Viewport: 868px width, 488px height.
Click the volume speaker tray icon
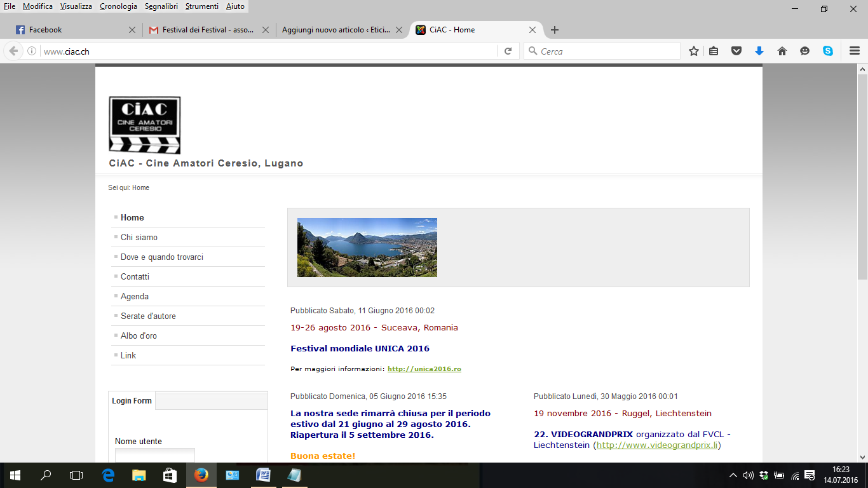coord(749,475)
